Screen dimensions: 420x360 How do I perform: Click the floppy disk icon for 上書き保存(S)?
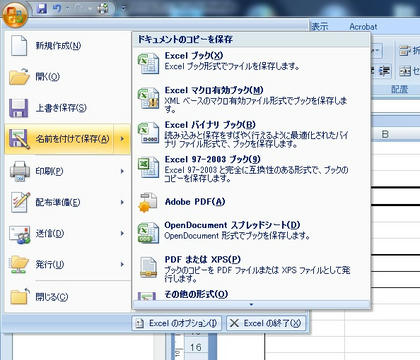tap(19, 108)
